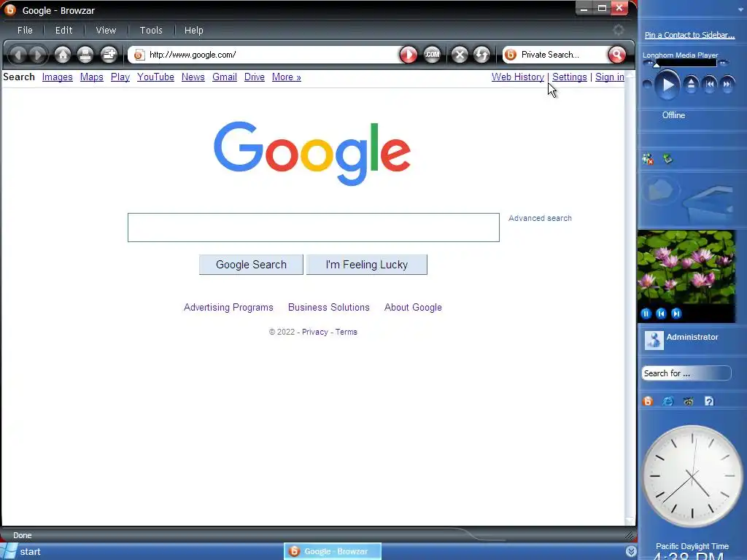Open the News link
This screenshot has height=560, width=747.
pyautogui.click(x=193, y=77)
